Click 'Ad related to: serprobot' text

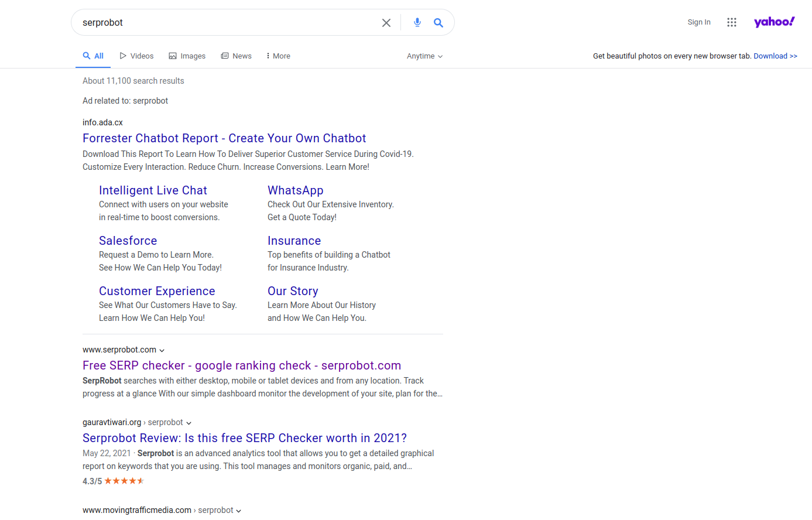[125, 101]
